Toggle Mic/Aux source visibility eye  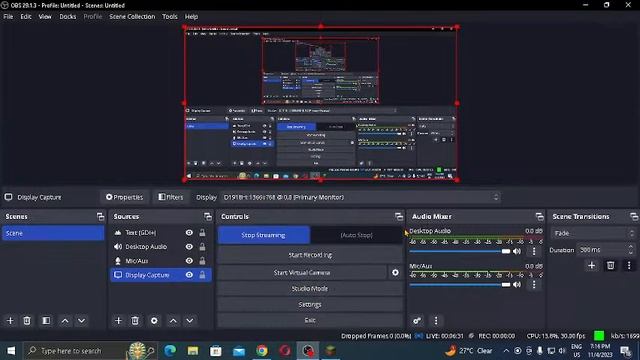(189, 261)
